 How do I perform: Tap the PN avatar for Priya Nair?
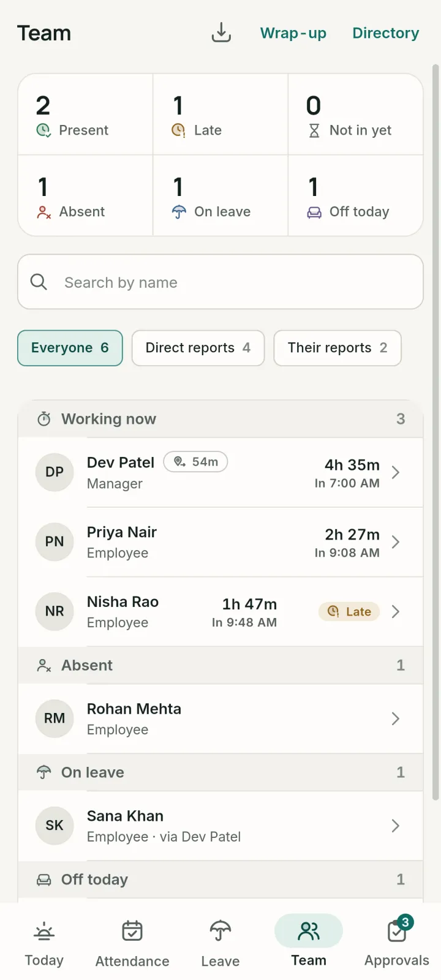[x=55, y=541]
